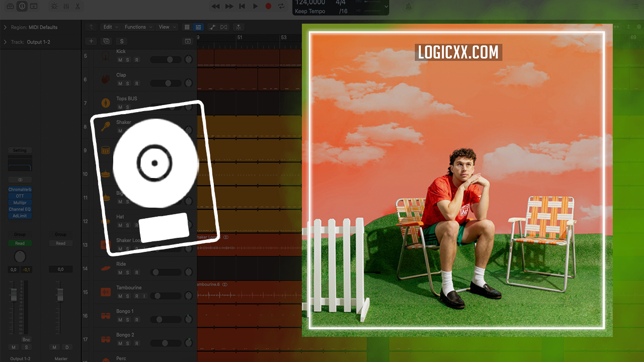Expand the Region MIDI Defaults section
The height and width of the screenshot is (362, 644).
5,27
